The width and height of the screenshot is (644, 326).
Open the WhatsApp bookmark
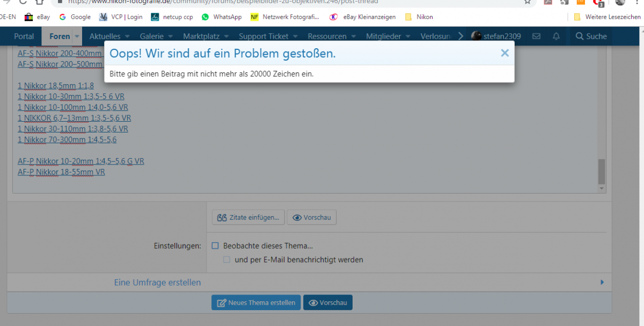point(222,17)
